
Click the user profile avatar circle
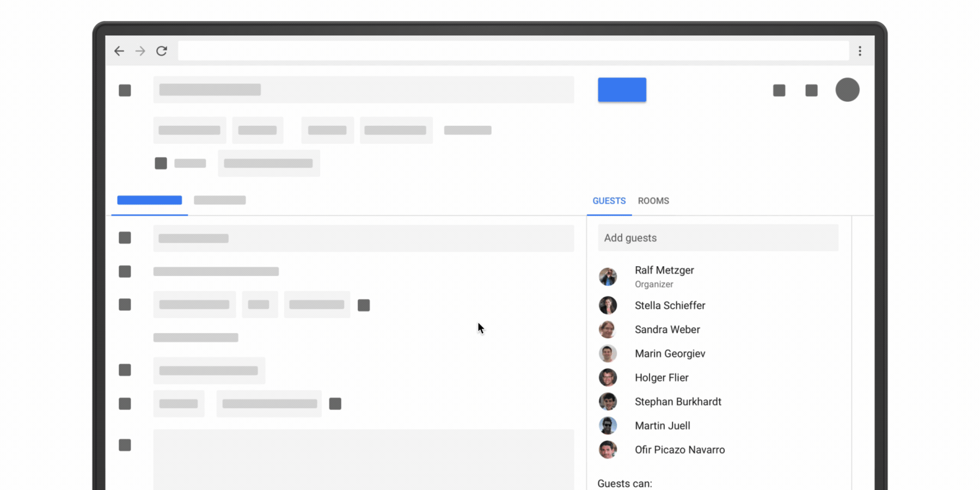coord(847,89)
